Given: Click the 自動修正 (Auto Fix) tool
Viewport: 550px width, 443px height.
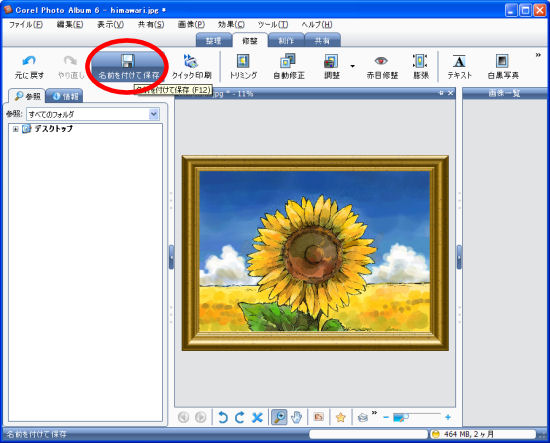Looking at the screenshot, I should click(x=289, y=67).
